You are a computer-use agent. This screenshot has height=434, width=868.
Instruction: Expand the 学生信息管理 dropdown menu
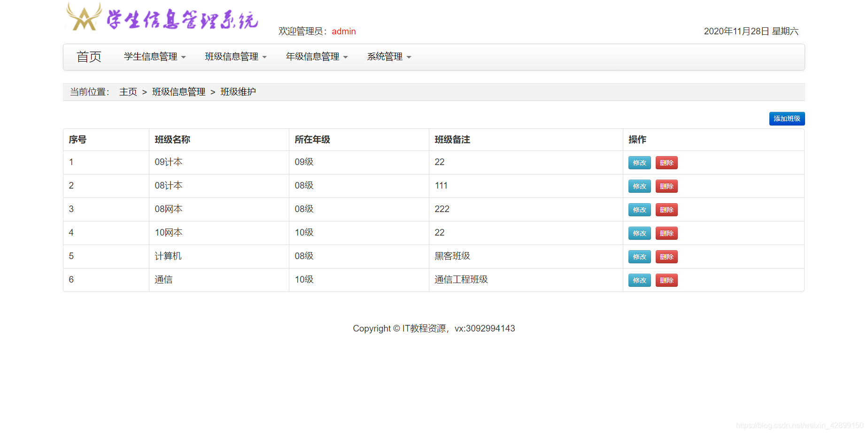(x=155, y=57)
